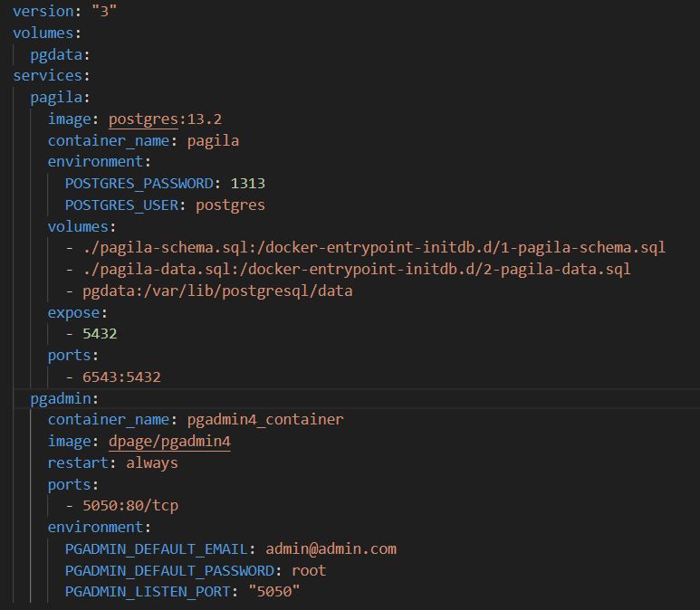The image size is (700, 610).
Task: Click the pgdata:/var/lib/postgresql/data line
Action: (x=217, y=291)
